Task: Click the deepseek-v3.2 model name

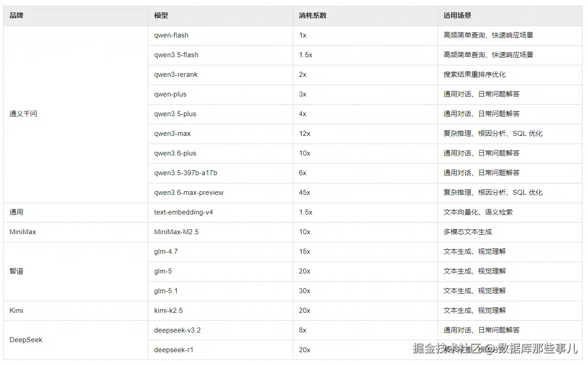Action: point(178,330)
